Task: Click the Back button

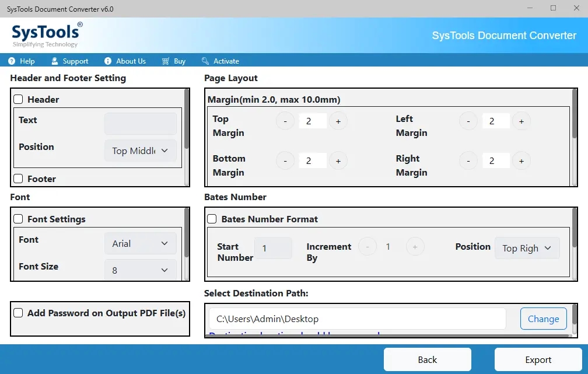Action: [x=428, y=359]
